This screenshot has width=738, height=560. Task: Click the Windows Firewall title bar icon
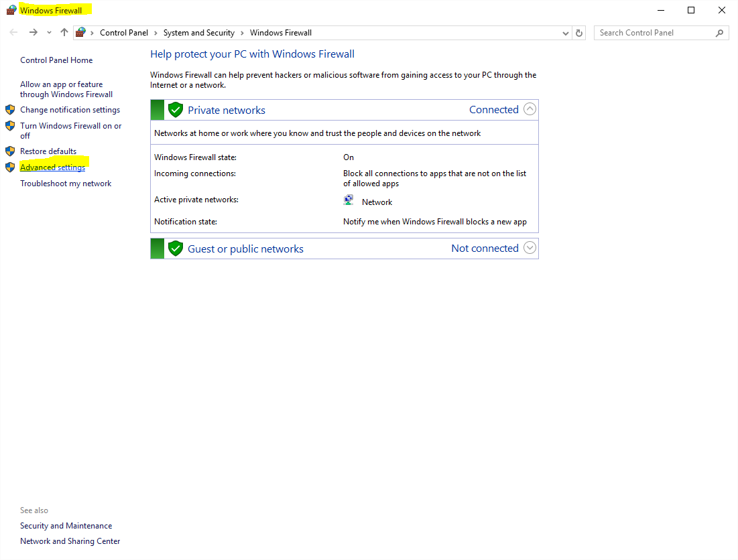click(11, 10)
